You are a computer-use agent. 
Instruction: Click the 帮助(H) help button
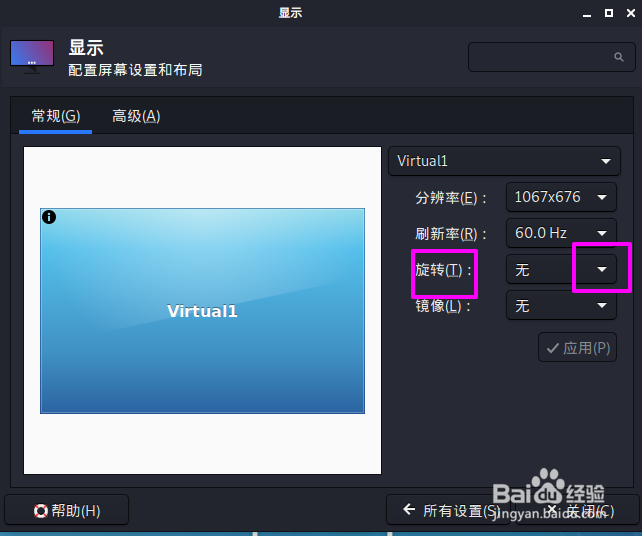tap(66, 510)
